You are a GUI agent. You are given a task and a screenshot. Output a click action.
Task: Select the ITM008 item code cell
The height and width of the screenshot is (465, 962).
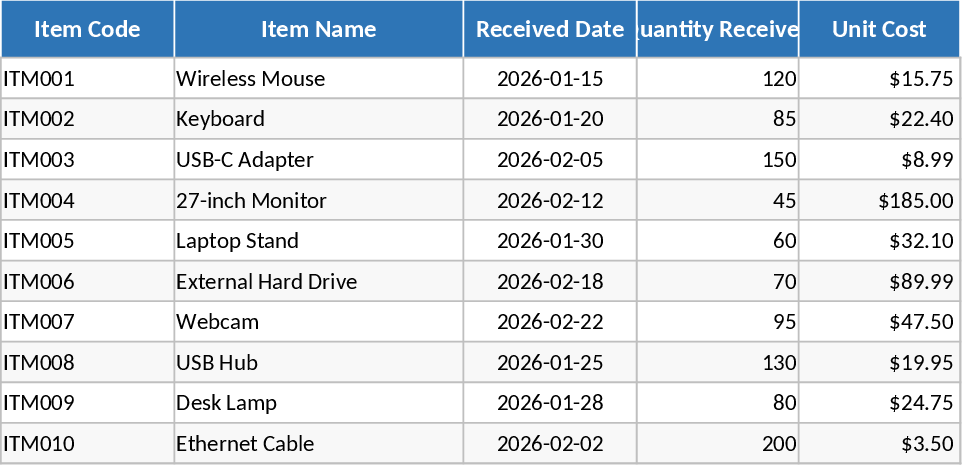point(87,363)
